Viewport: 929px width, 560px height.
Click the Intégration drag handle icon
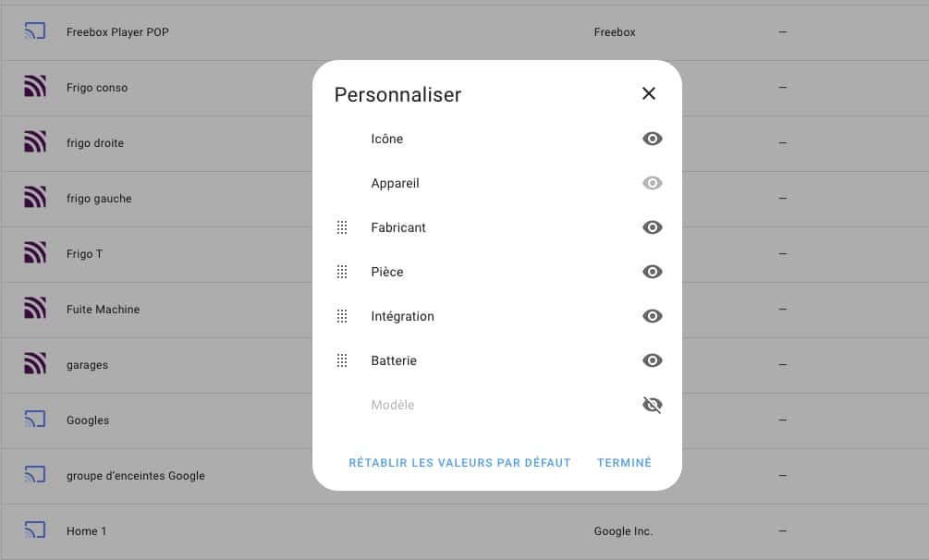(342, 316)
